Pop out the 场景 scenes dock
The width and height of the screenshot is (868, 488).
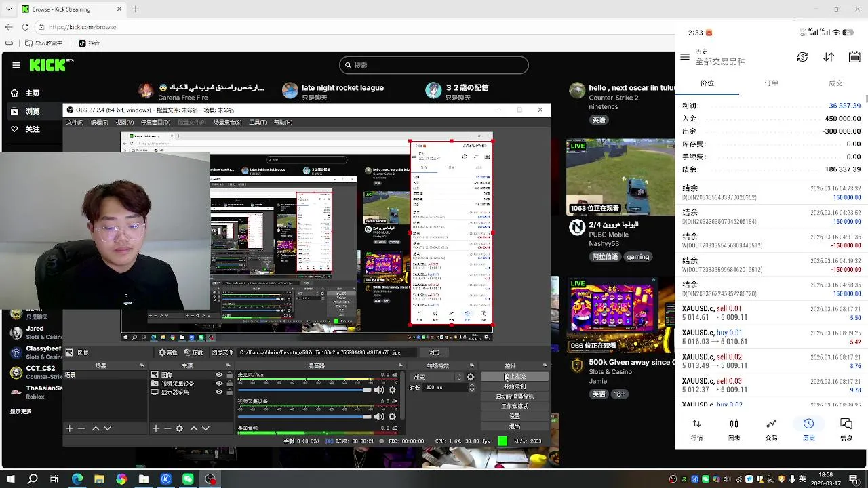(x=142, y=366)
